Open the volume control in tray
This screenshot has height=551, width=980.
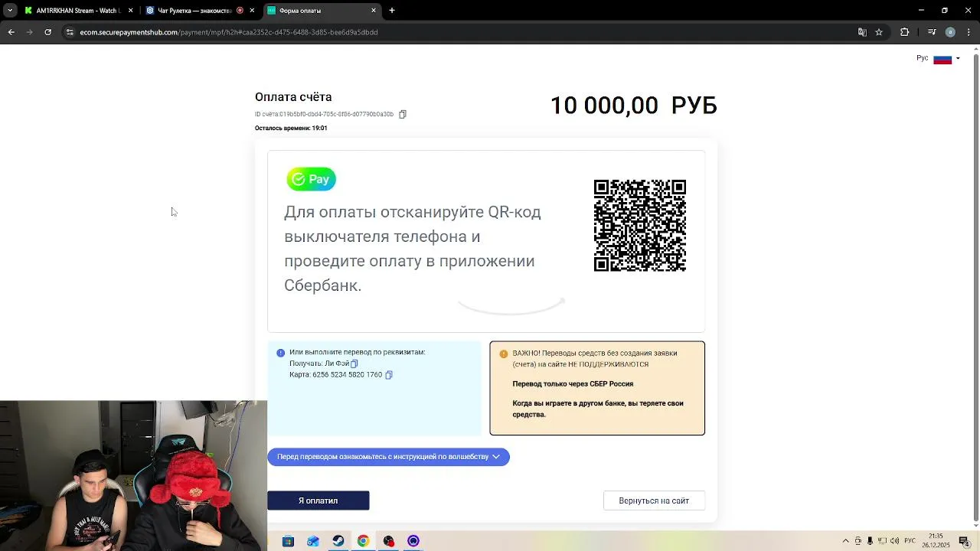[x=893, y=541]
